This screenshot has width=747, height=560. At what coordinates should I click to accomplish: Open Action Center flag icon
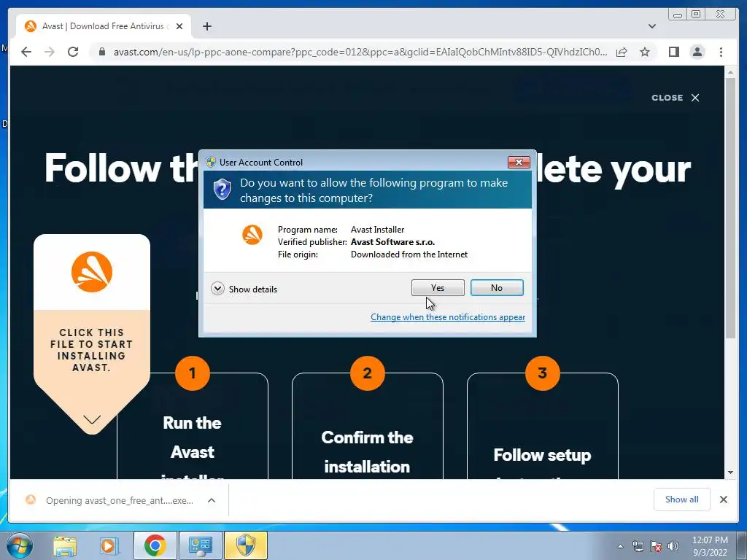click(656, 546)
